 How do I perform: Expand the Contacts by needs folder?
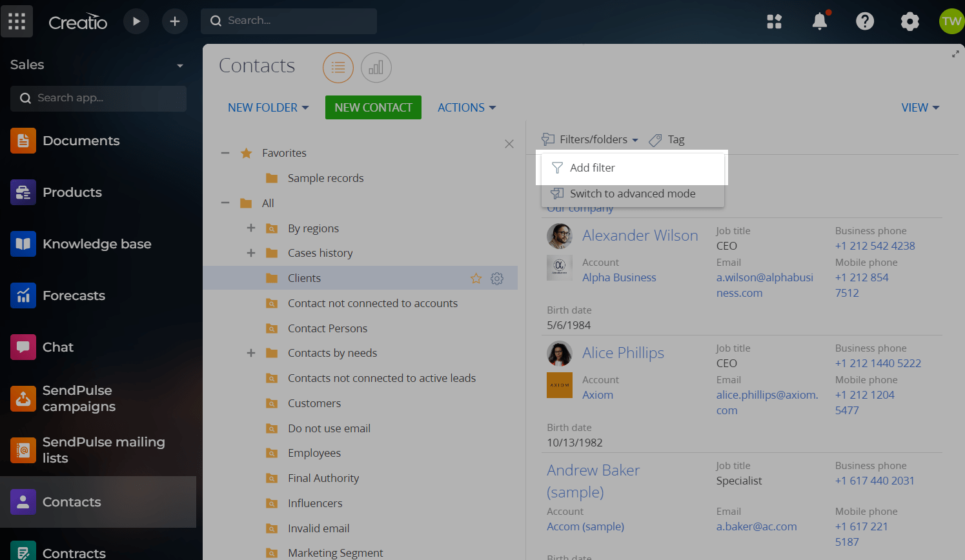click(251, 353)
